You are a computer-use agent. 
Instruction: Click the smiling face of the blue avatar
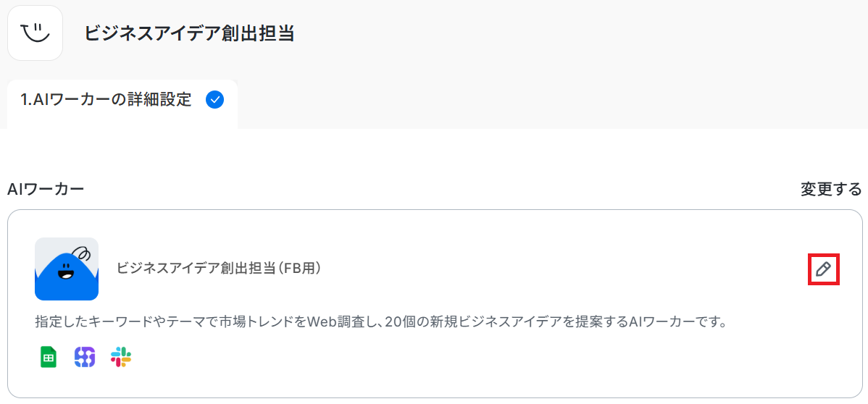pos(65,272)
